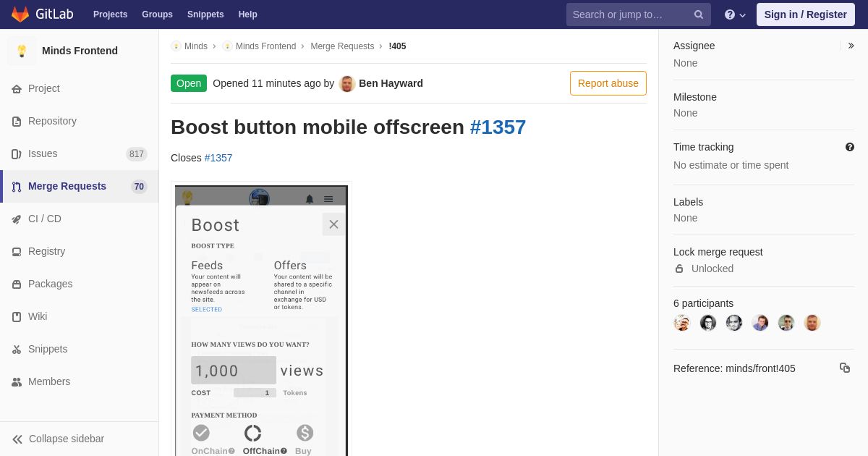Open Packages sidebar item
This screenshot has height=456, width=868.
pyautogui.click(x=50, y=284)
